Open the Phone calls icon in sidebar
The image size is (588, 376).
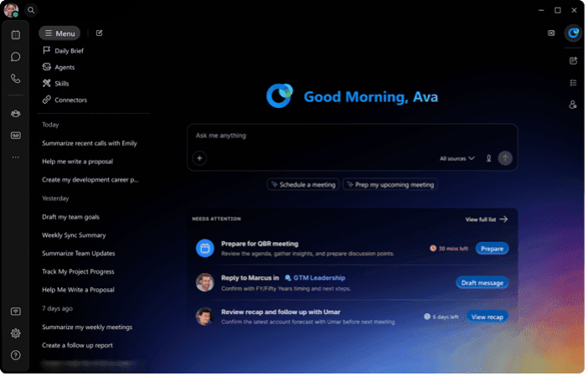15,79
